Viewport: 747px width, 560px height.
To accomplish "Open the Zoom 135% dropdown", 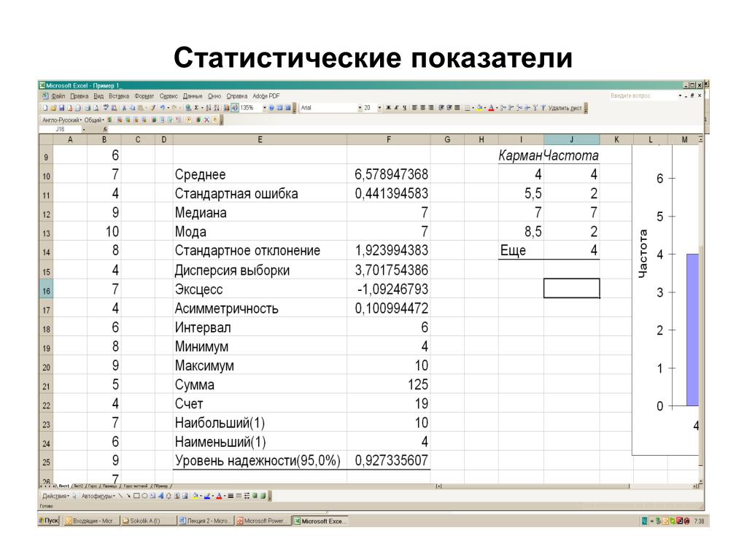I will [x=264, y=108].
